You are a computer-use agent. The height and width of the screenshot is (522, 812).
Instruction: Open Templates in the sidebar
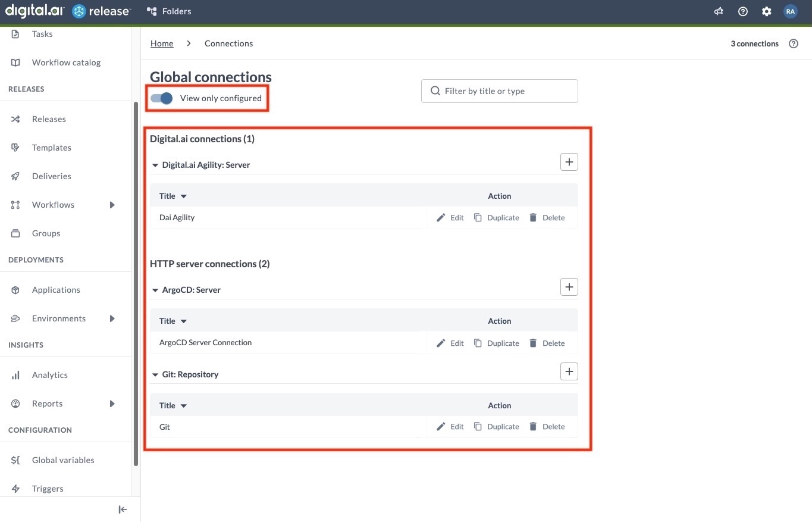click(x=52, y=148)
